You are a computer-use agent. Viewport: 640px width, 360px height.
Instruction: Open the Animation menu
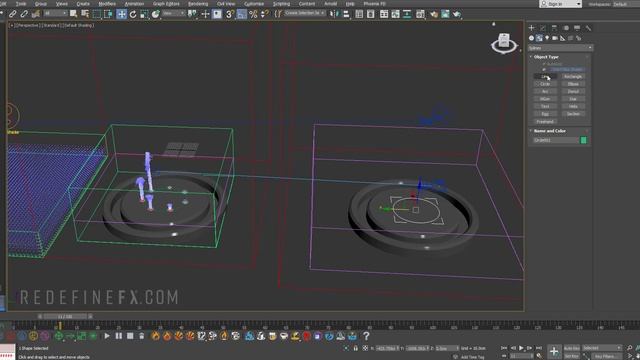point(134,4)
